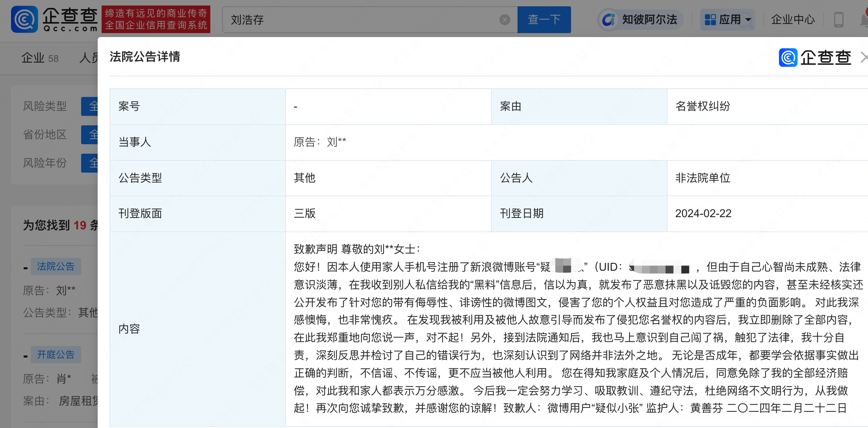Select the 风险年份 filter's blue option

(x=90, y=163)
